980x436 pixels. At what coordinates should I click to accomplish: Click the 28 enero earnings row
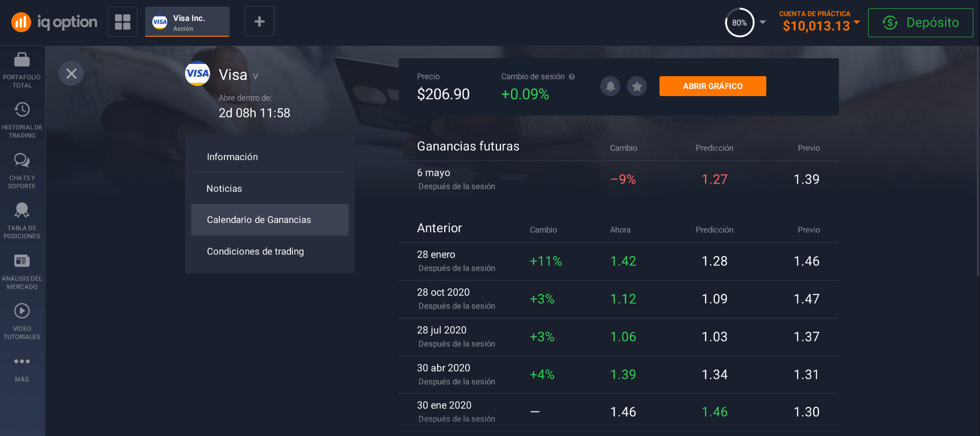[x=619, y=261]
